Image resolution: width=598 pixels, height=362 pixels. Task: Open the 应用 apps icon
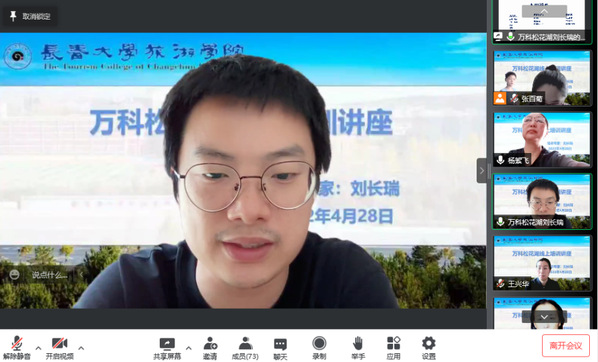[394, 348]
